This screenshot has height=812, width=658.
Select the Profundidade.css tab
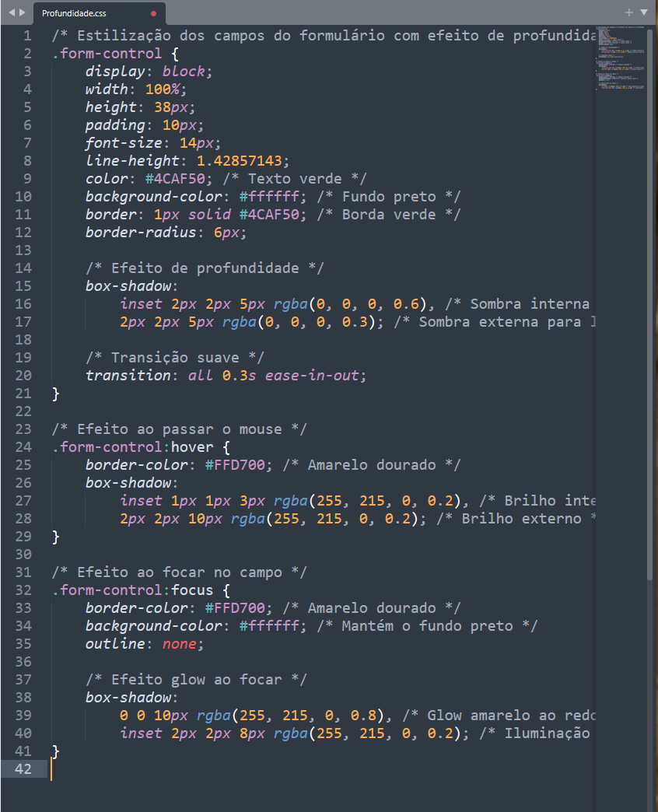pos(78,13)
